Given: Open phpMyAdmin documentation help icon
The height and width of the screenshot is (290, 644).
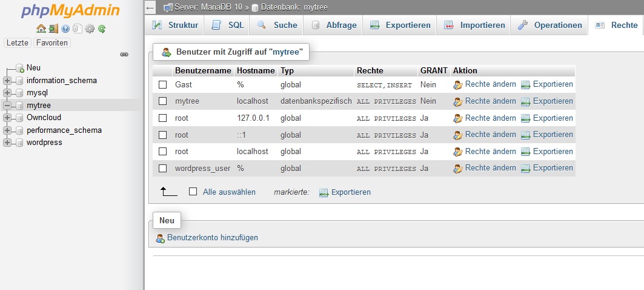Looking at the screenshot, I should click(x=65, y=29).
